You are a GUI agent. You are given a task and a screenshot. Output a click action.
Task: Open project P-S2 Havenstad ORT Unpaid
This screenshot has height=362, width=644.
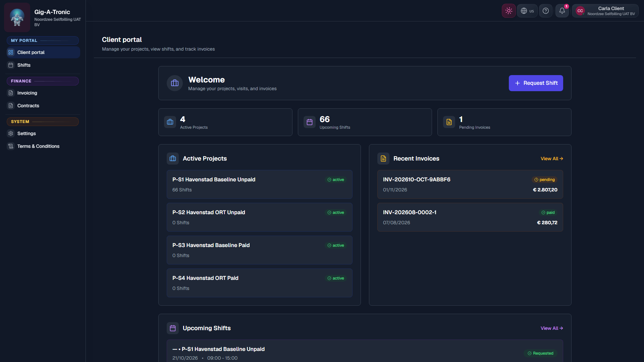click(x=260, y=217)
